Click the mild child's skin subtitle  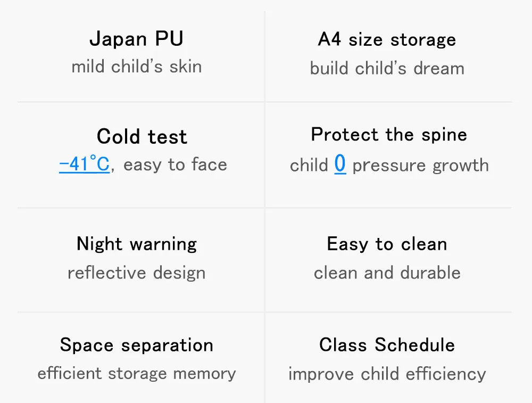click(137, 67)
